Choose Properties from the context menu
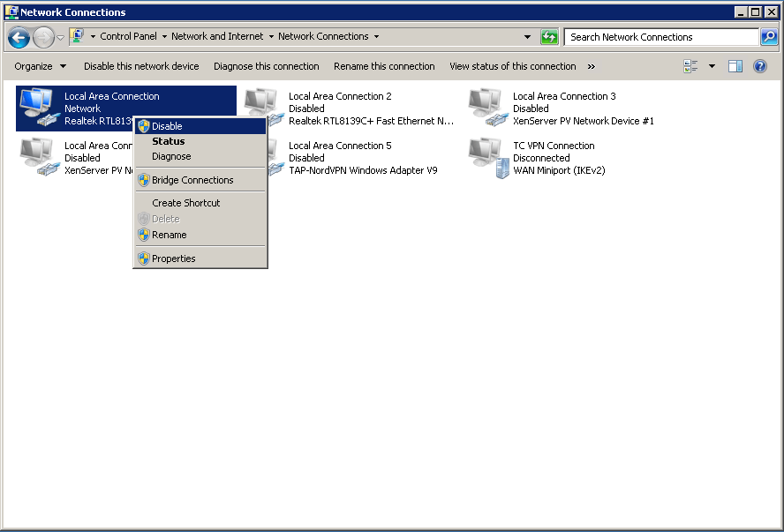This screenshot has height=532, width=784. point(173,259)
